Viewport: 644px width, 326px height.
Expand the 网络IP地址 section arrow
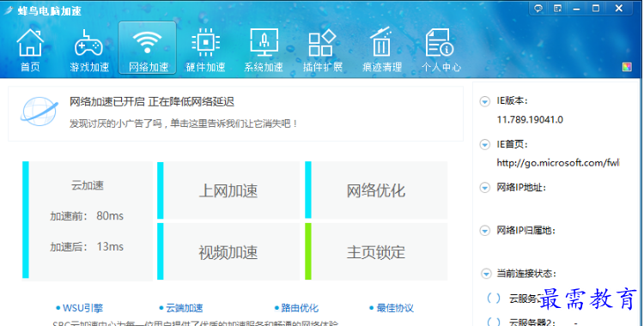pyautogui.click(x=484, y=188)
